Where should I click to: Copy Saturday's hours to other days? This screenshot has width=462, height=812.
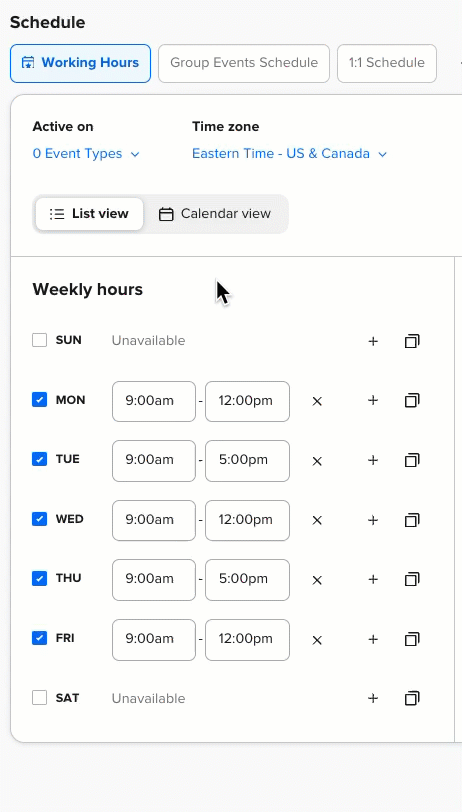412,699
